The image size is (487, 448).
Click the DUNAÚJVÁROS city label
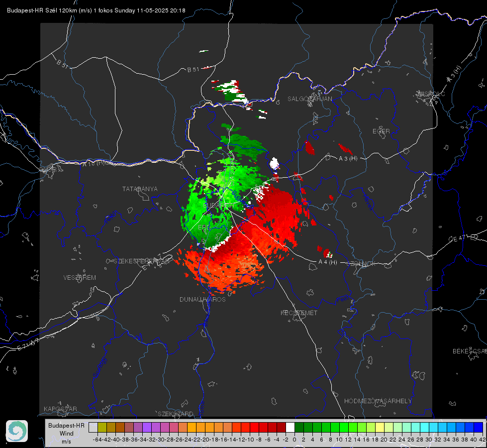tap(202, 299)
